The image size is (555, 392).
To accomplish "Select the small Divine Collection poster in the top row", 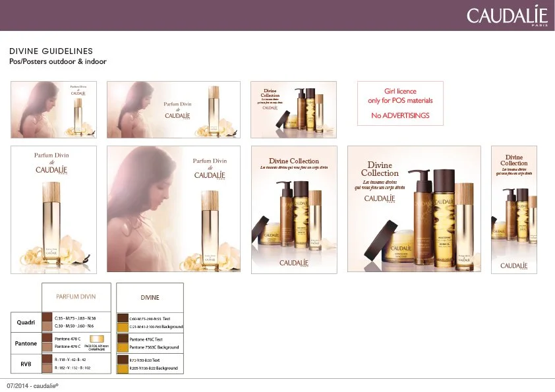I will coord(293,109).
